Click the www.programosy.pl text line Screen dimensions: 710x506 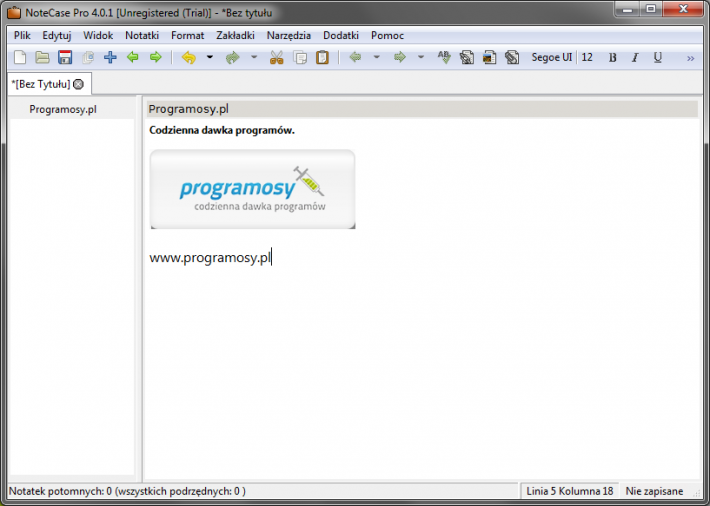[210, 257]
